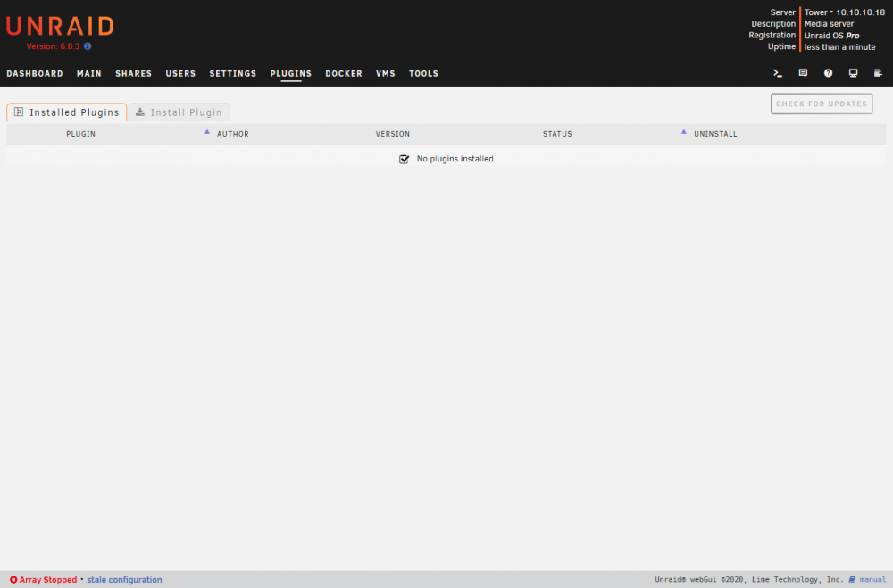Click the Version: 6.8.3 text
Viewport: 893px width, 588px height.
(x=53, y=46)
